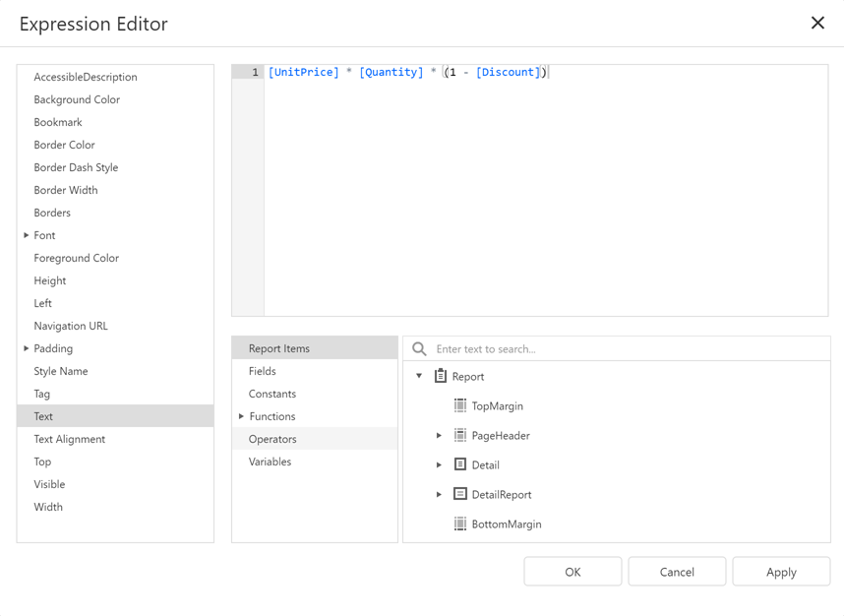Click the Apply button

pyautogui.click(x=781, y=571)
